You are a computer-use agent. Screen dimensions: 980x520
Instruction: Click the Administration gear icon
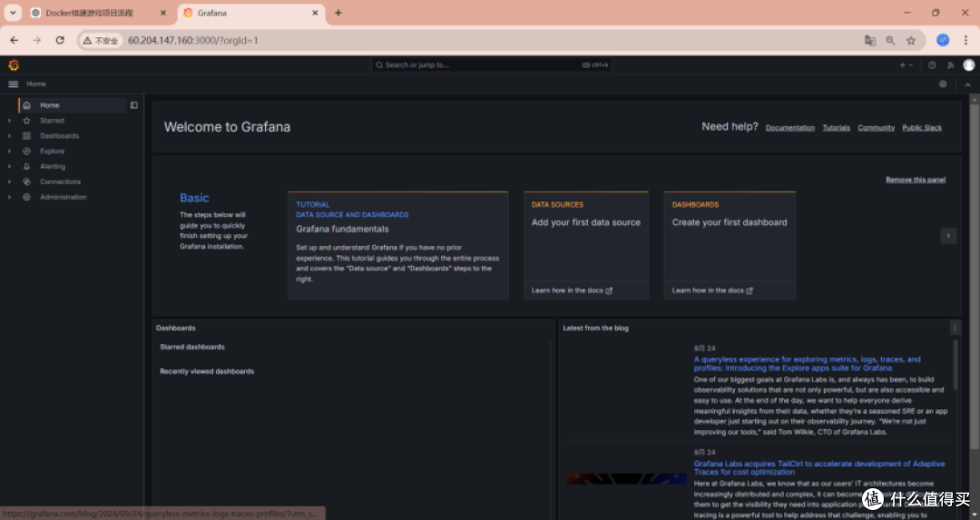pos(27,197)
